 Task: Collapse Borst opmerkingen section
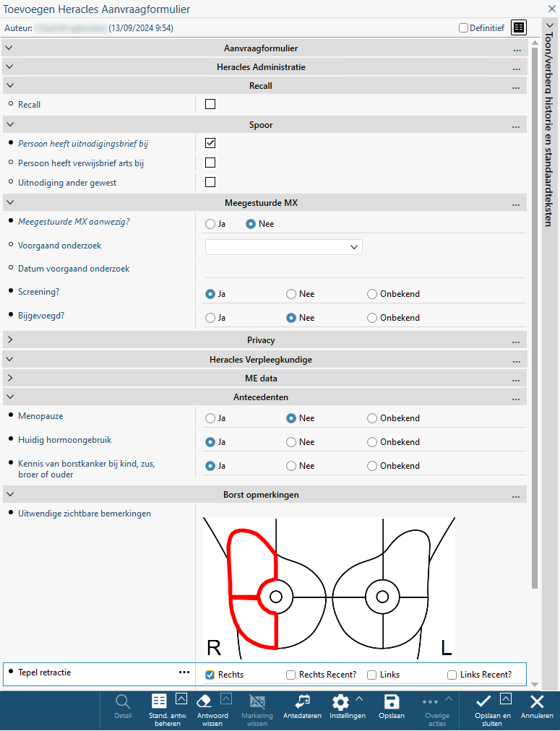click(10, 494)
